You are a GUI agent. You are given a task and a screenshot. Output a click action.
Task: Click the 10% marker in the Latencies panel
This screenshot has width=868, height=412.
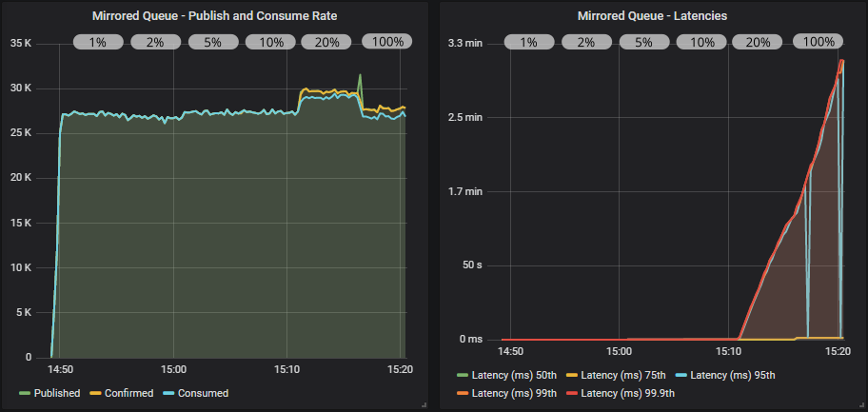tap(702, 42)
